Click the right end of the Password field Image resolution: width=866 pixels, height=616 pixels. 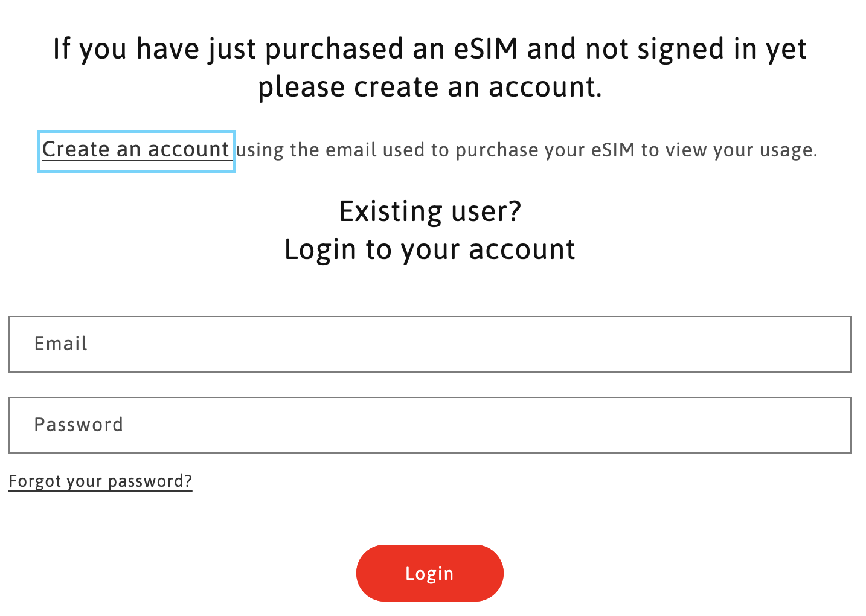pyautogui.click(x=827, y=425)
